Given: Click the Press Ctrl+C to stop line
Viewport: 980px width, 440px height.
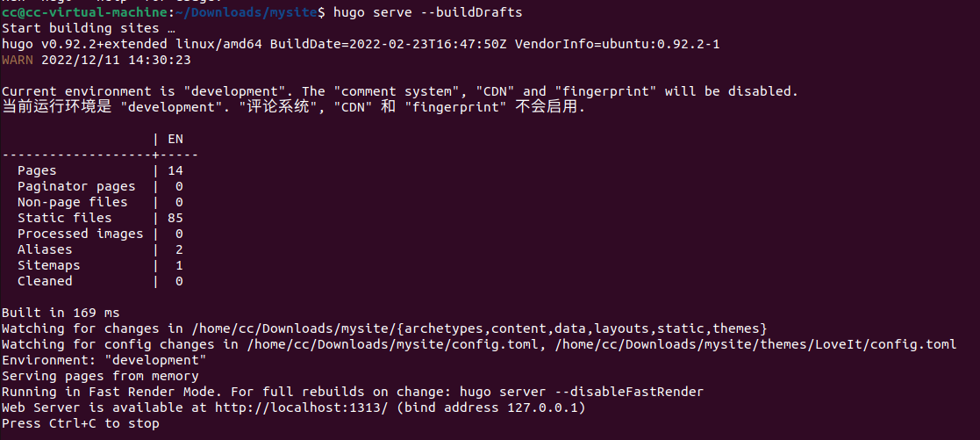Looking at the screenshot, I should pyautogui.click(x=81, y=423).
